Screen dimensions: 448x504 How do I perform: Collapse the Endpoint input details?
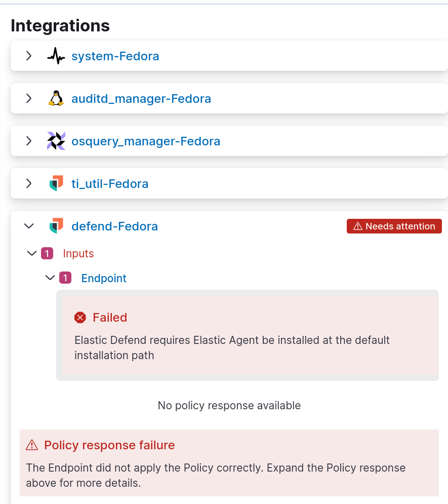[x=50, y=278]
